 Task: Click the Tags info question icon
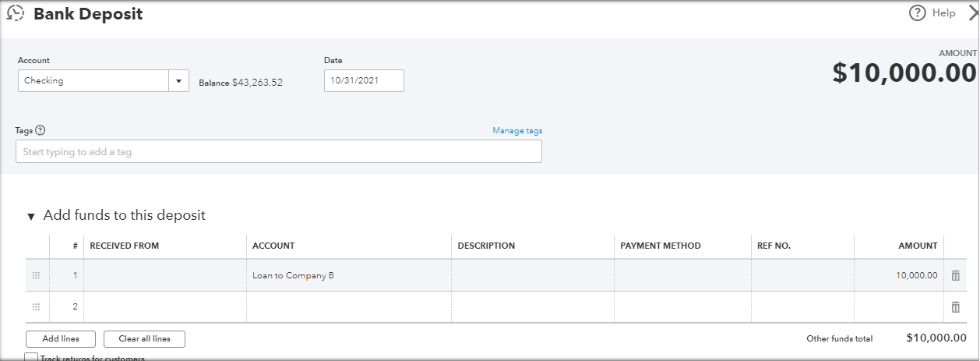click(41, 130)
